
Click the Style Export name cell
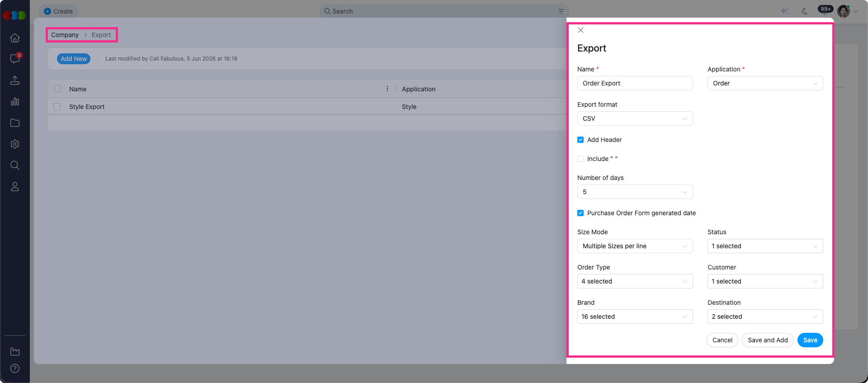[87, 107]
